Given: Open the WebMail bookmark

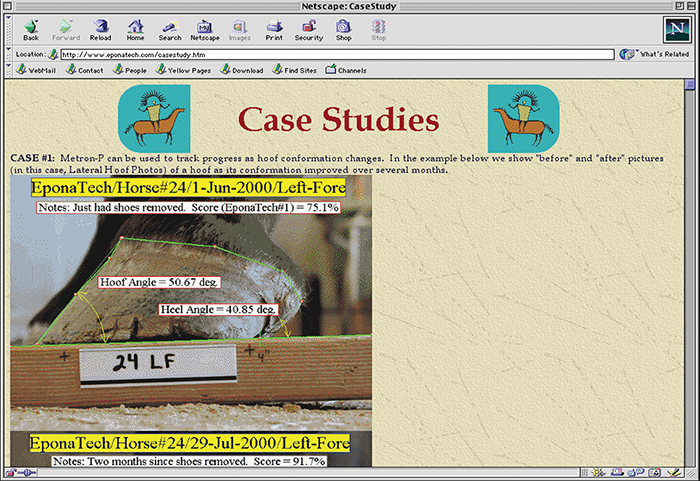Looking at the screenshot, I should (x=35, y=70).
